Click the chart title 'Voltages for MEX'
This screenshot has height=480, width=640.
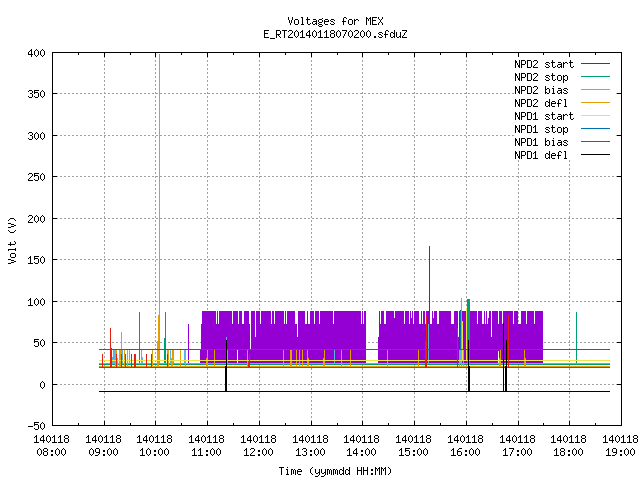[336, 21]
